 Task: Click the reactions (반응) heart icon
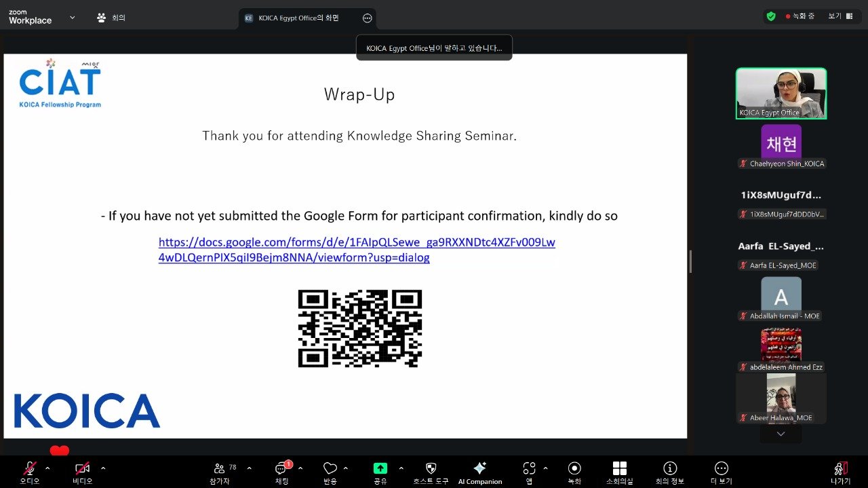click(330, 469)
